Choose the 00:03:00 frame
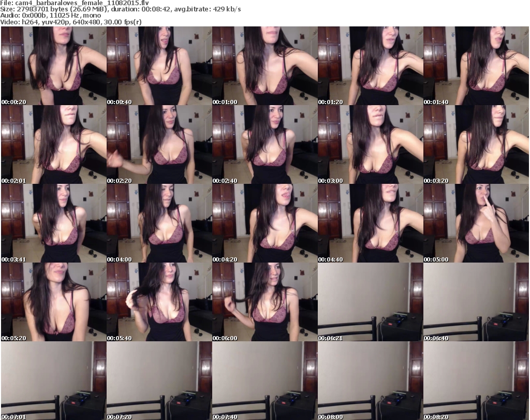Image resolution: width=530 pixels, height=420 pixels. [371, 144]
